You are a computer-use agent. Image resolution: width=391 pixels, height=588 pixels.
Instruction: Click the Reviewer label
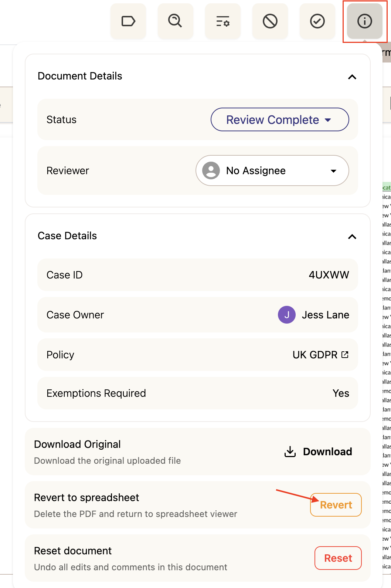(x=68, y=171)
